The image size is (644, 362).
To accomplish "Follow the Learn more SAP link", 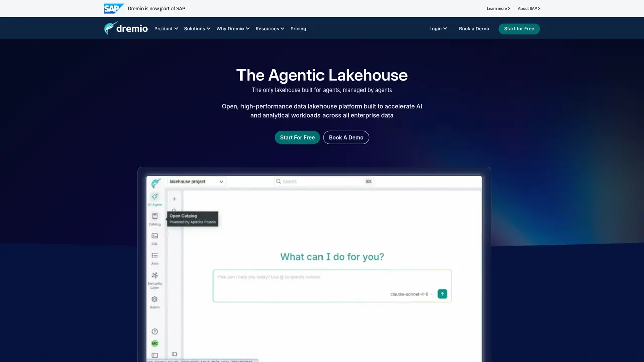I will tap(498, 9).
